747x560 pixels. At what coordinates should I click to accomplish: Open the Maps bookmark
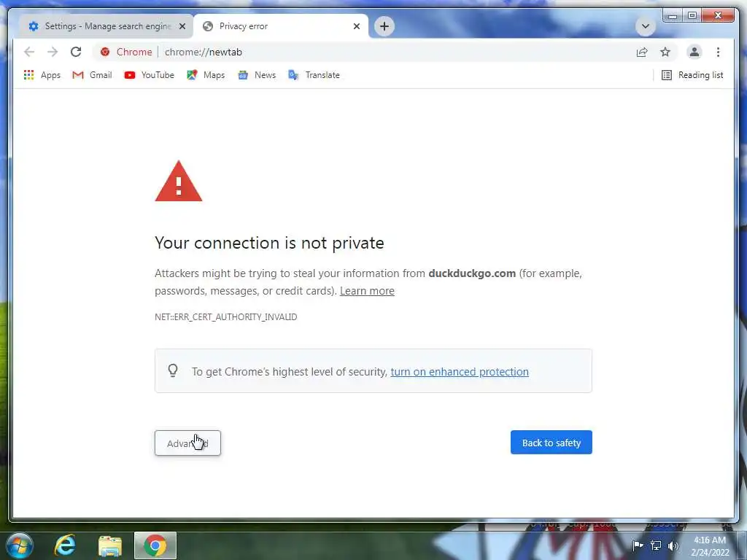206,75
